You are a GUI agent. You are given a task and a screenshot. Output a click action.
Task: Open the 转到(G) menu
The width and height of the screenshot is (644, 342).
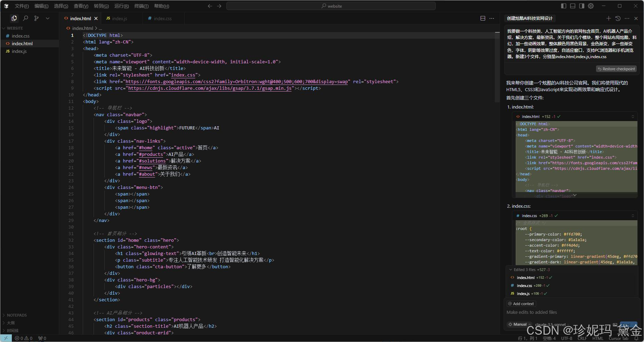[101, 6]
